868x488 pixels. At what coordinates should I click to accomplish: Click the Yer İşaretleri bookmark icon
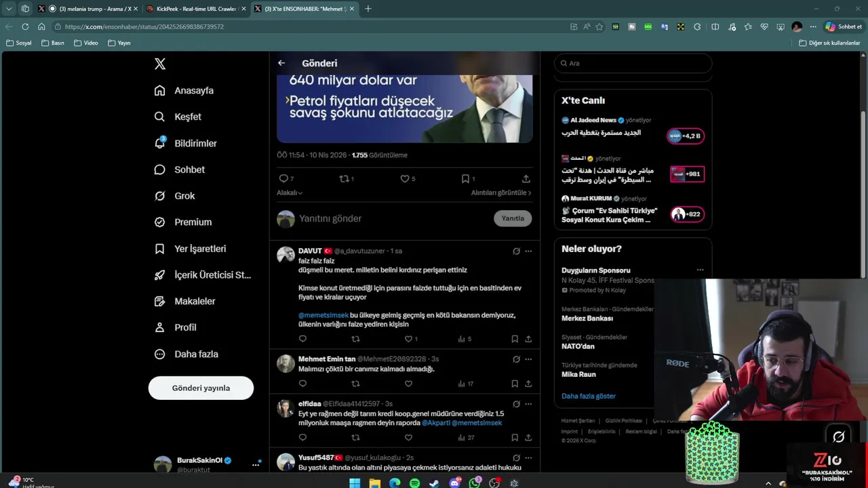(159, 249)
